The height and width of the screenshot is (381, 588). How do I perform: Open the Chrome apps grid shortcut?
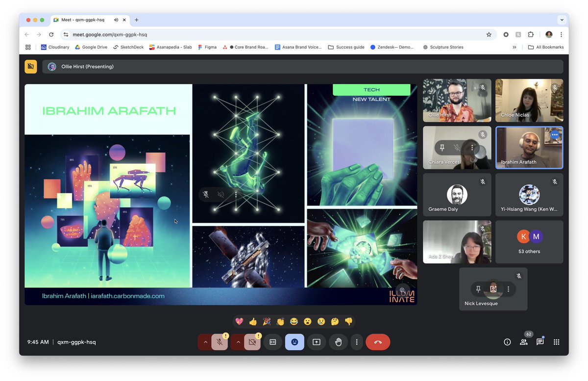click(x=28, y=47)
